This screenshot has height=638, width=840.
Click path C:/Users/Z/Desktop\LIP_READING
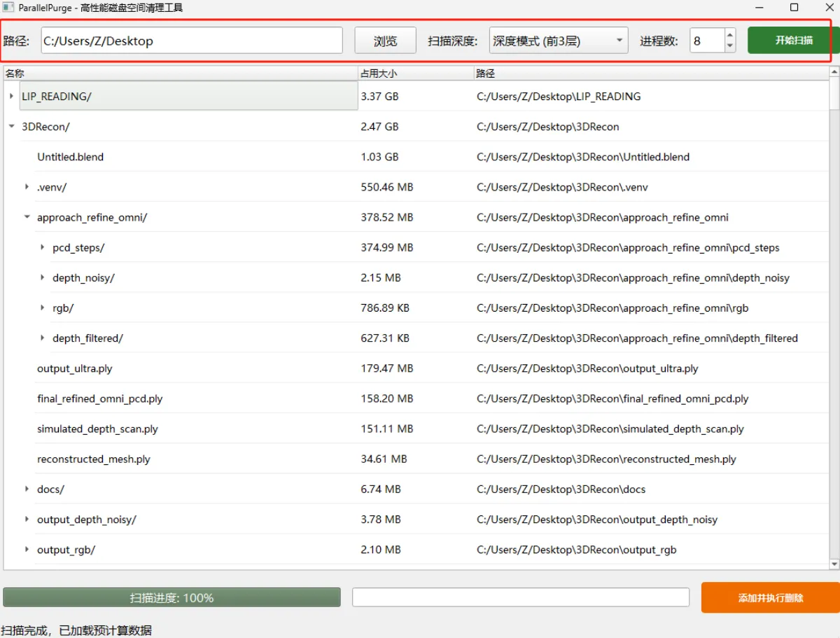coord(559,97)
